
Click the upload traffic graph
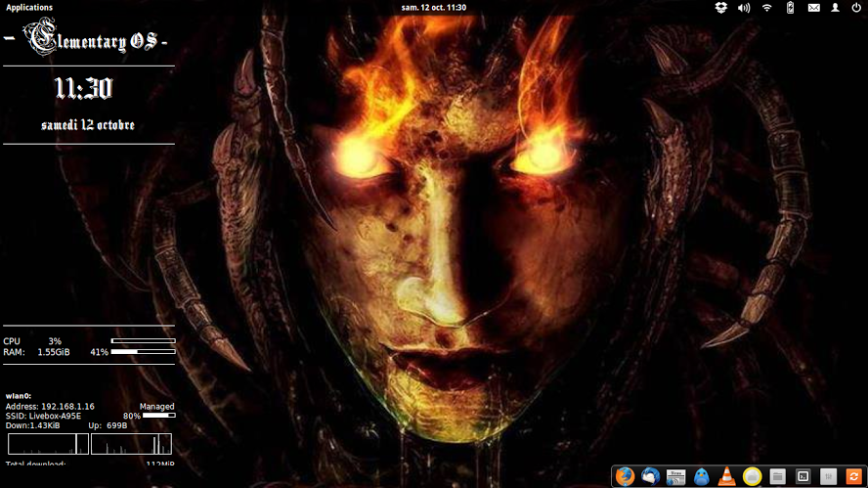pos(131,444)
